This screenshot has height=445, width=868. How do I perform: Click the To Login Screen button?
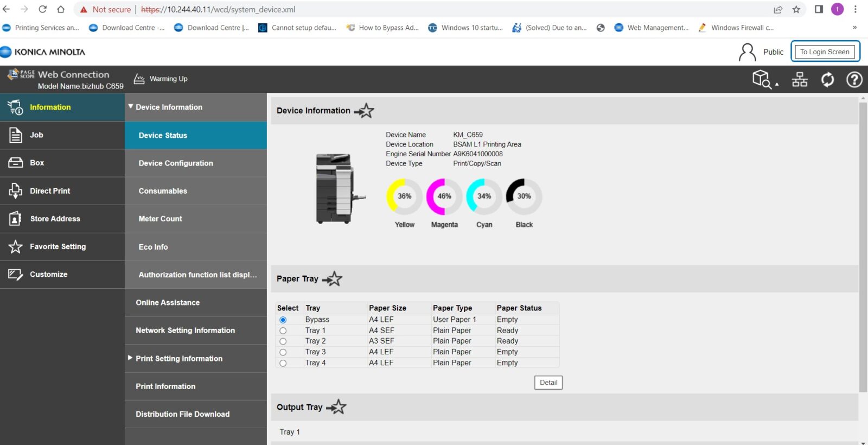point(825,52)
